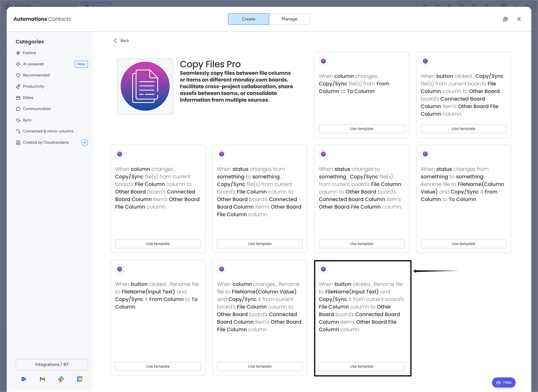Open the feedback chat icon in header

[x=505, y=19]
